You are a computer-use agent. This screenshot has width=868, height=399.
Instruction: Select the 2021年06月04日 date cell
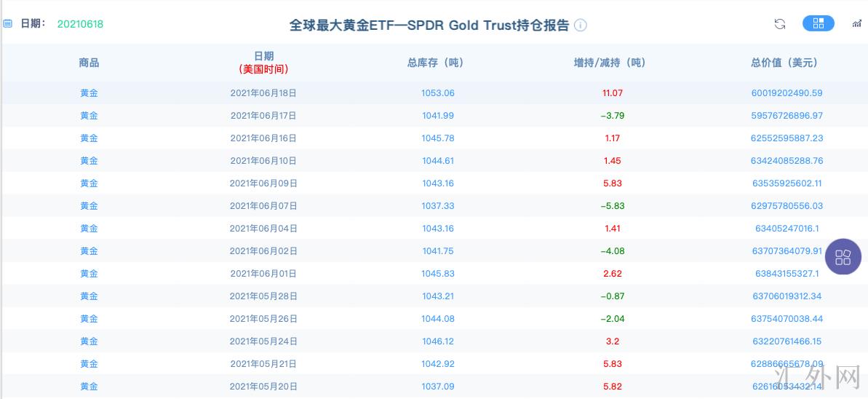(x=263, y=229)
